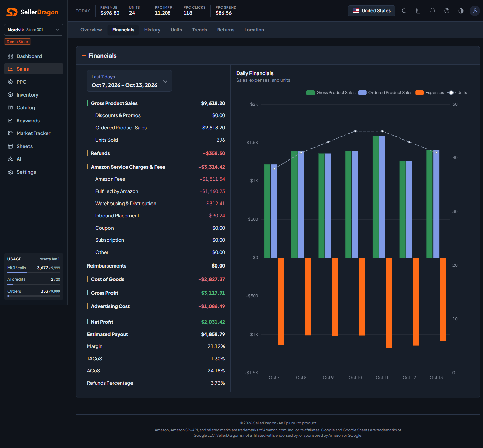Click the Financials tab

(x=123, y=30)
